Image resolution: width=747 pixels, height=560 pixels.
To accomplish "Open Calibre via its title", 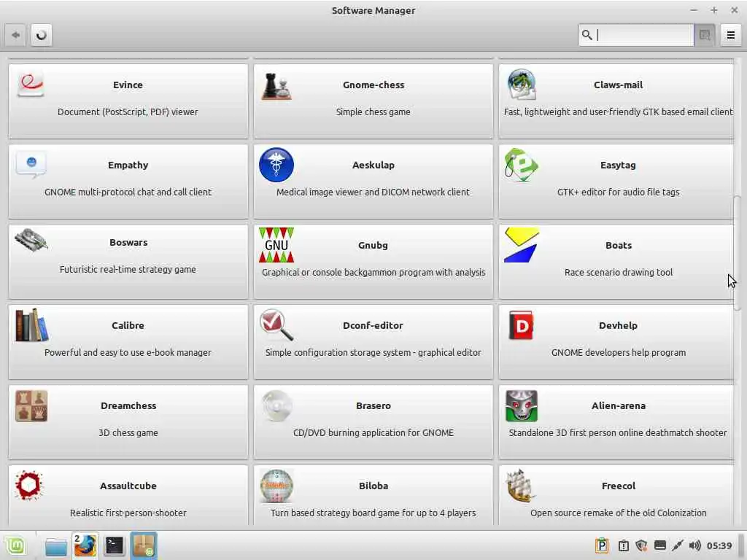I will click(x=128, y=325).
